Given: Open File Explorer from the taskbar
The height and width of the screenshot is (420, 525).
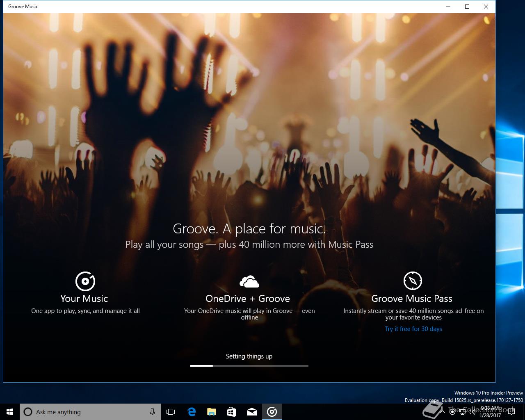Looking at the screenshot, I should pos(211,412).
